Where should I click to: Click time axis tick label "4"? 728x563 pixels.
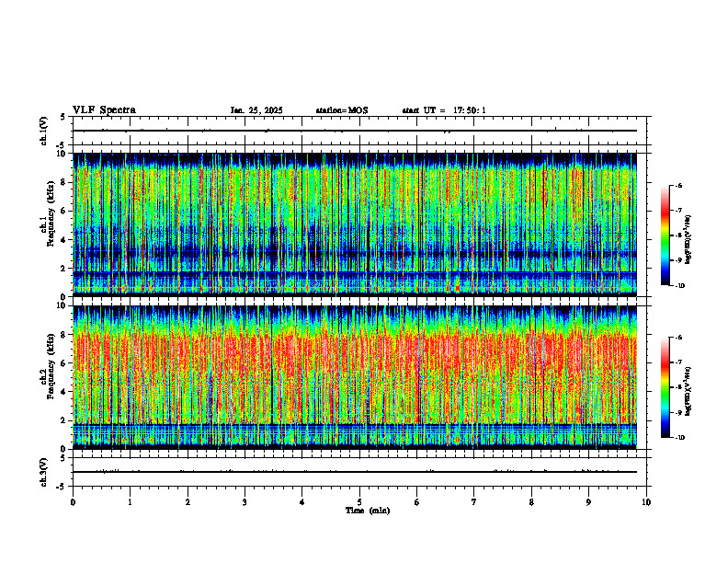tap(301, 502)
